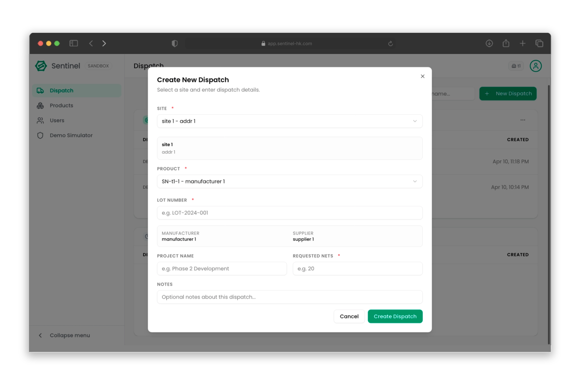Click the Requested Nets field
The width and height of the screenshot is (581, 392).
click(x=357, y=269)
